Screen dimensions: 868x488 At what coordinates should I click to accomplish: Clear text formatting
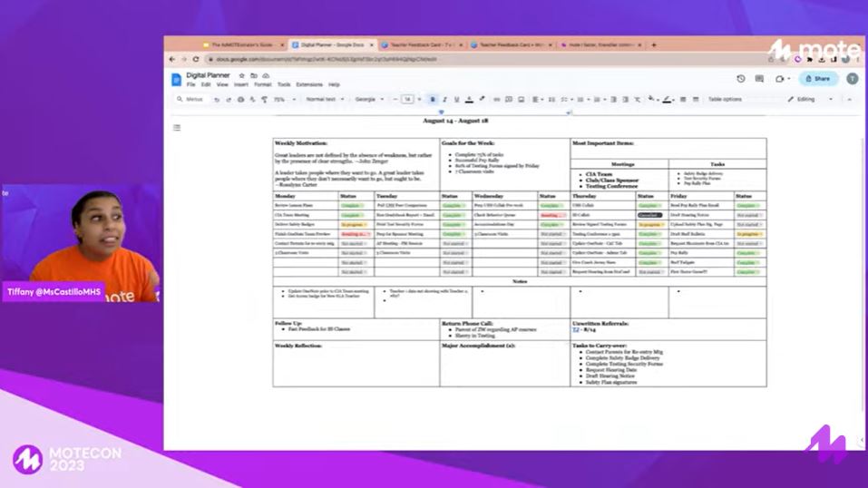[638, 100]
